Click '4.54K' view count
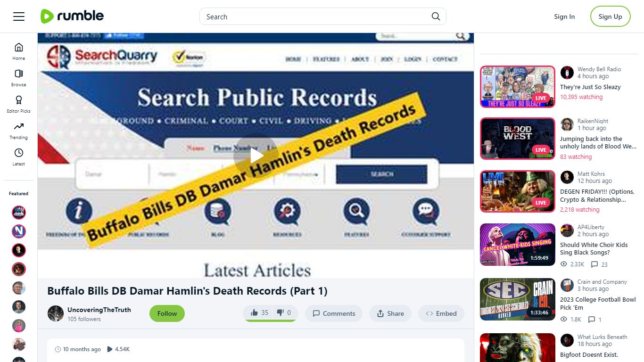The width and height of the screenshot is (644, 362). pos(122,349)
